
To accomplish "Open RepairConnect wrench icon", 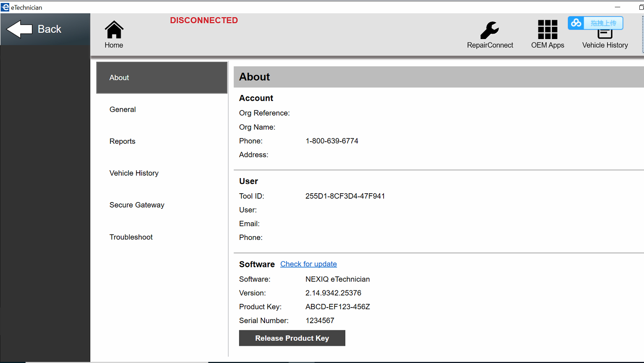I will pyautogui.click(x=489, y=30).
